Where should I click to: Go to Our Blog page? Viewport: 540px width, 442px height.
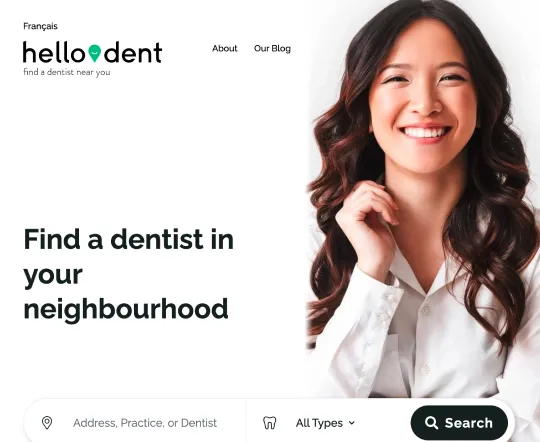272,49
